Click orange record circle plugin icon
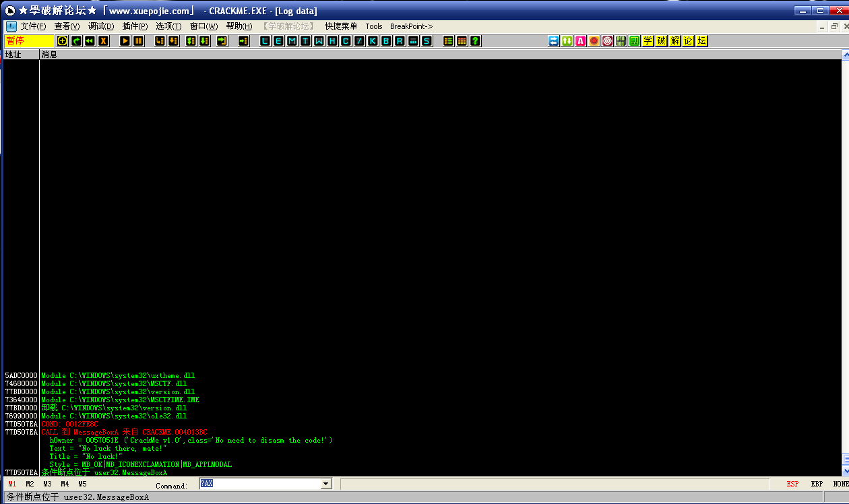 coord(594,41)
